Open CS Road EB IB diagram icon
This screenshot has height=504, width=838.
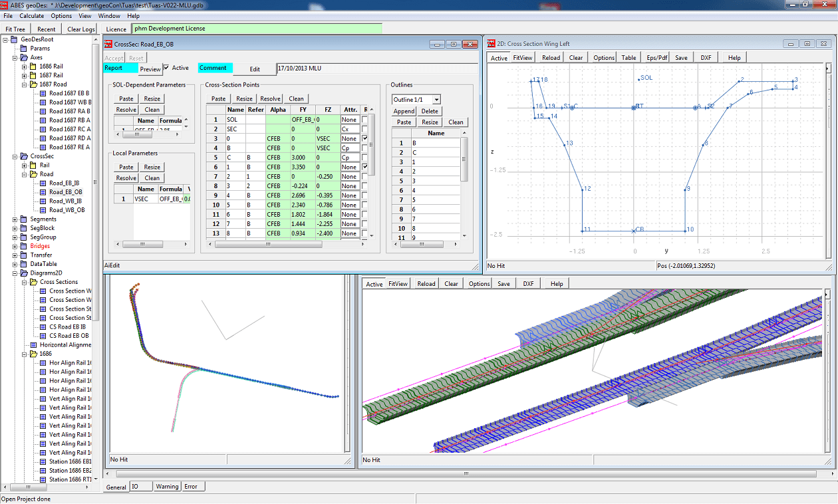[x=43, y=327]
